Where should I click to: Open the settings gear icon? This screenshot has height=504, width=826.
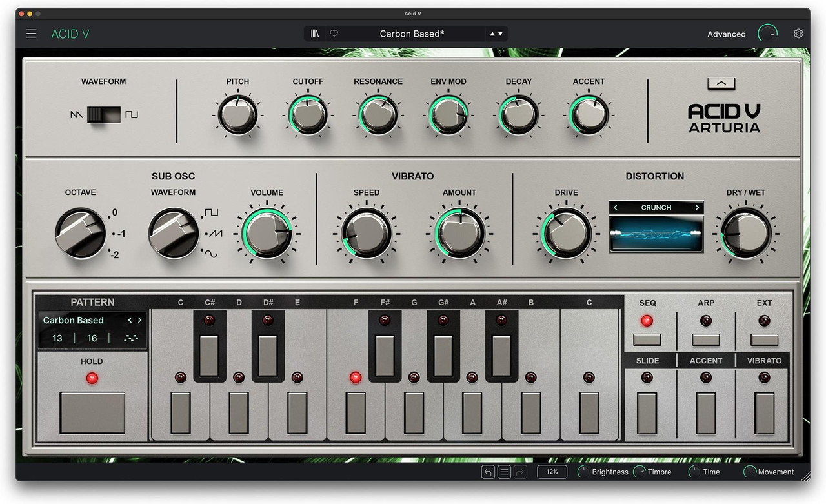[798, 34]
